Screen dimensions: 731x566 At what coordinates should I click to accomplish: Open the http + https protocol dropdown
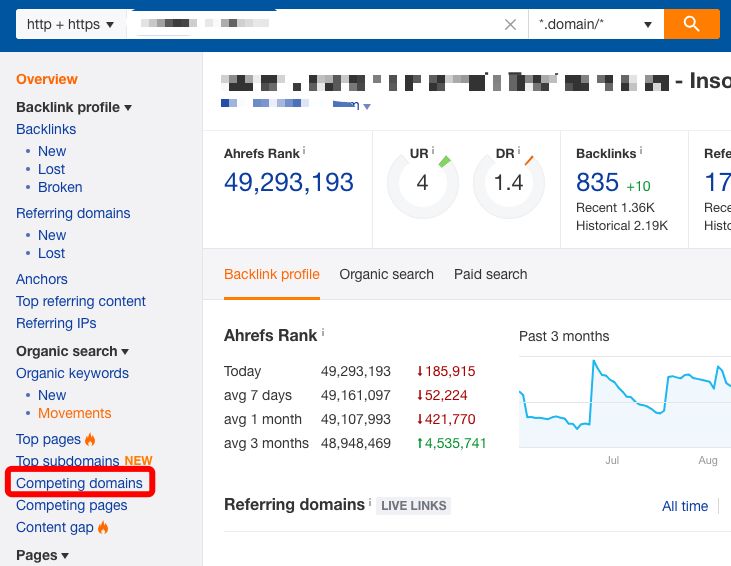[x=70, y=24]
